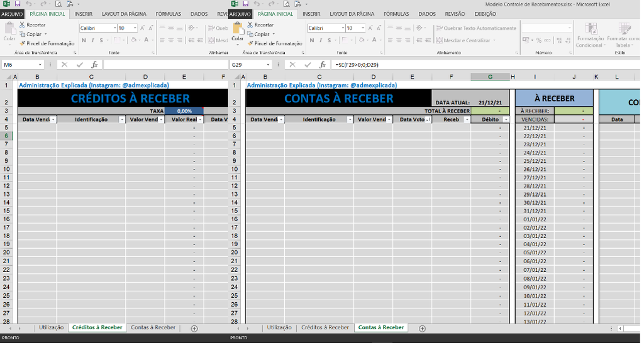Pick fill color bucket in the right window
644x343 pixels.
362,40
